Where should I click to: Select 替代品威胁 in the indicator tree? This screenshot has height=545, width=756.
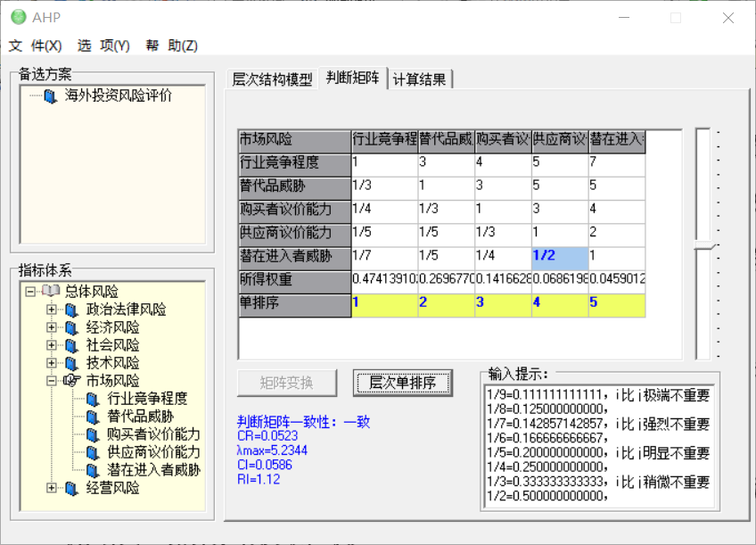[x=140, y=417]
